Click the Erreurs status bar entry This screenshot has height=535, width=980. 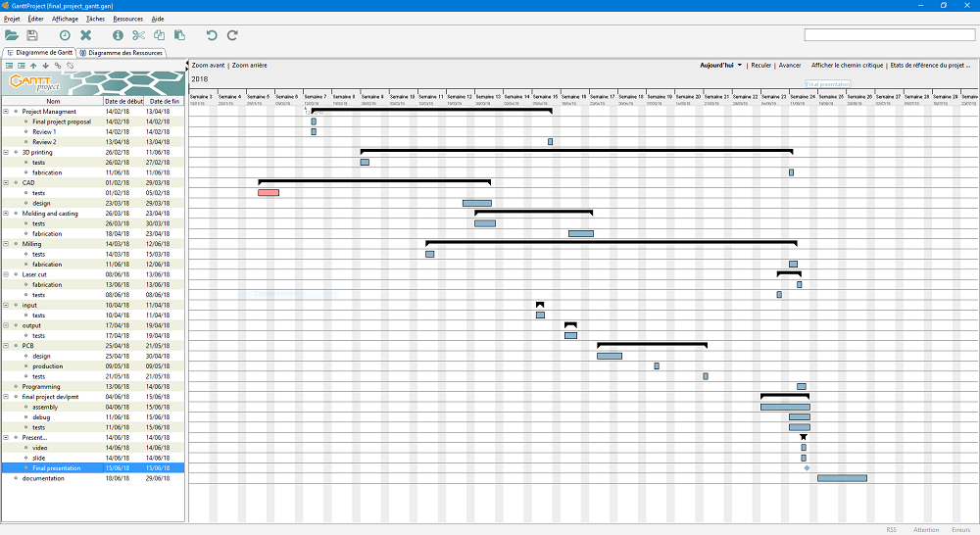(x=960, y=529)
